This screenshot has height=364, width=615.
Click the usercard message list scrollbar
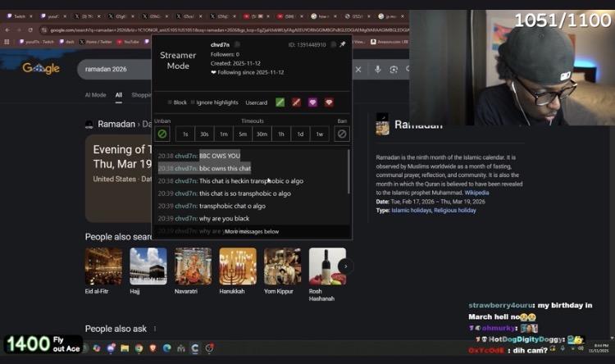click(348, 172)
